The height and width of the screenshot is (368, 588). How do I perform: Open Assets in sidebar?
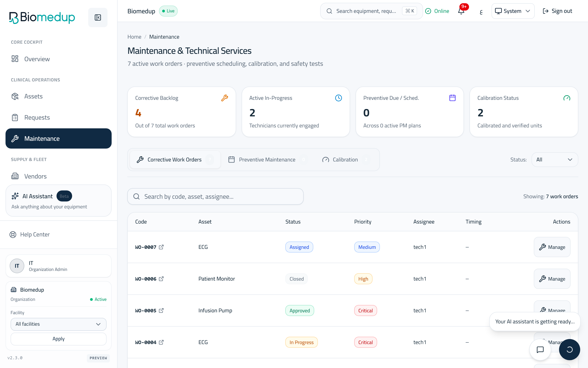click(x=58, y=96)
